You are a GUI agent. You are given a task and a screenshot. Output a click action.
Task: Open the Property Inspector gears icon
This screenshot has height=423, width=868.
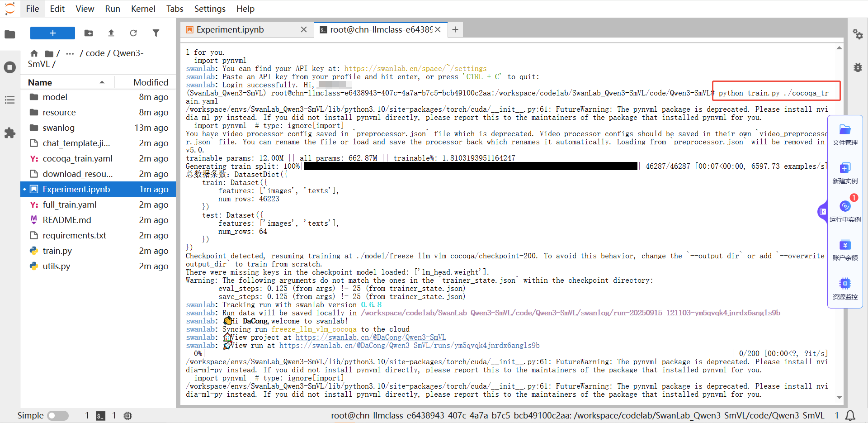pyautogui.click(x=858, y=34)
